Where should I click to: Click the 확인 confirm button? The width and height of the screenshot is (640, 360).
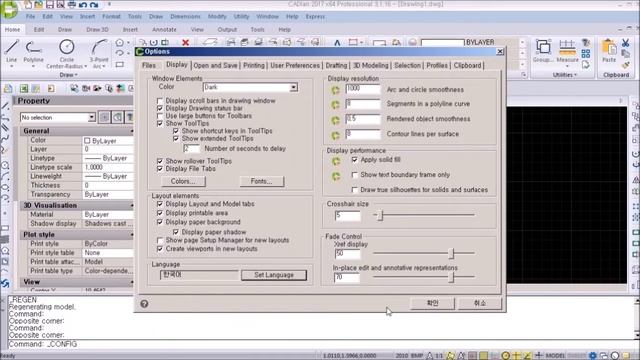point(432,303)
